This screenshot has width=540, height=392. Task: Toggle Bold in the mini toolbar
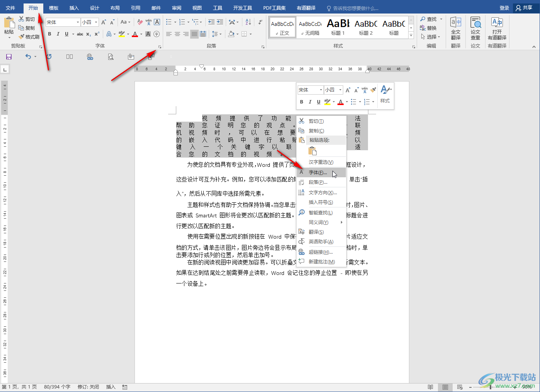click(x=302, y=102)
